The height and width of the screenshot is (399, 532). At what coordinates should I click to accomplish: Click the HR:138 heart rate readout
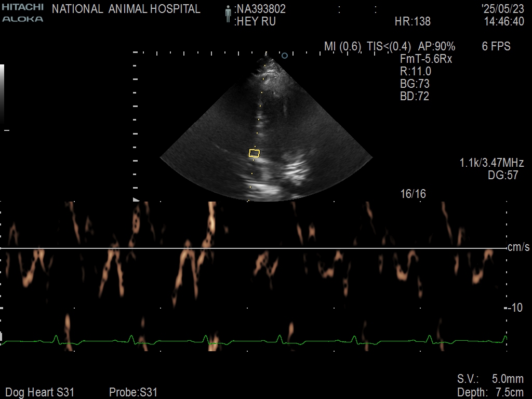click(413, 21)
